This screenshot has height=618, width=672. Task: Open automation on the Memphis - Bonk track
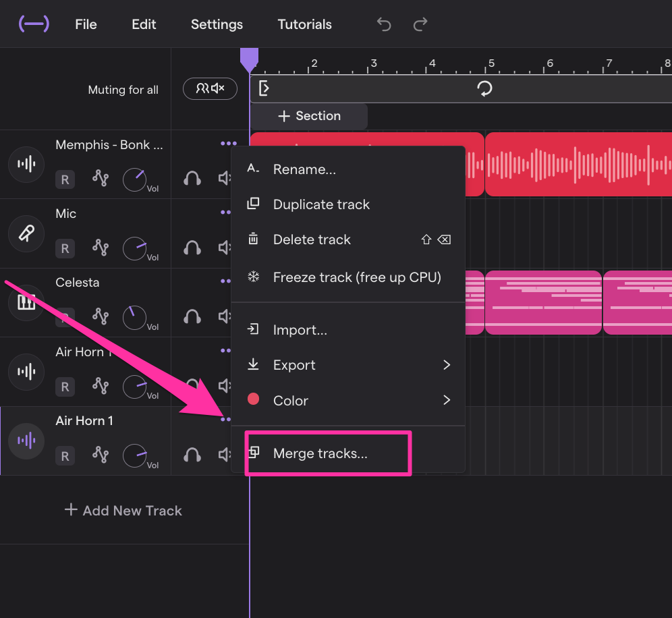[x=101, y=178]
